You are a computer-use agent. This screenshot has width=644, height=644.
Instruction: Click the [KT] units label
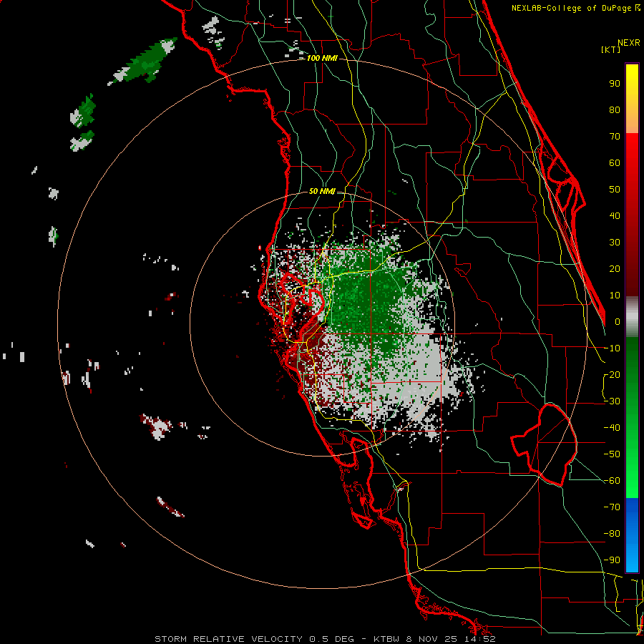tap(611, 49)
